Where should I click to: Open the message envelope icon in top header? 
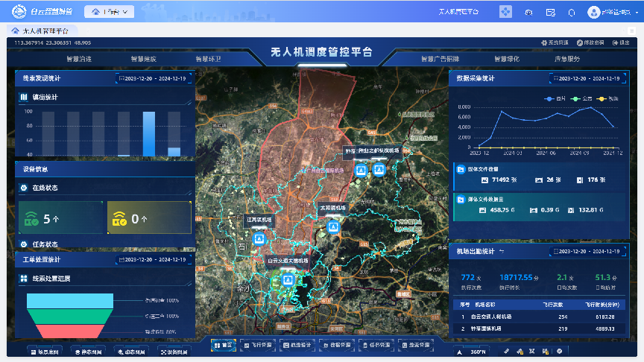coord(551,12)
